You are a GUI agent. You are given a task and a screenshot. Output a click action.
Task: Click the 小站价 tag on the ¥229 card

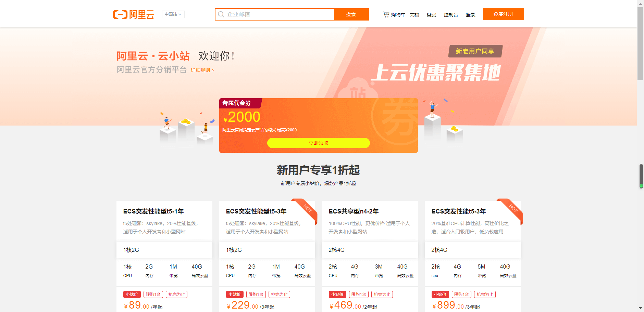(235, 294)
